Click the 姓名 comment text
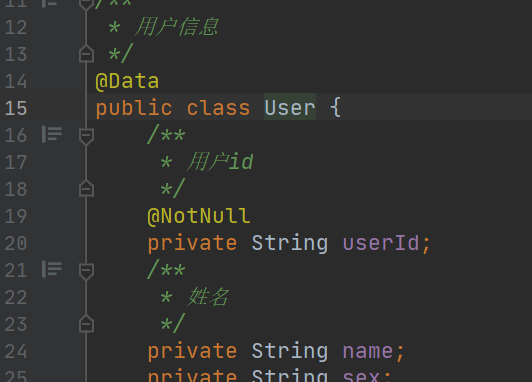The height and width of the screenshot is (382, 532). (208, 297)
